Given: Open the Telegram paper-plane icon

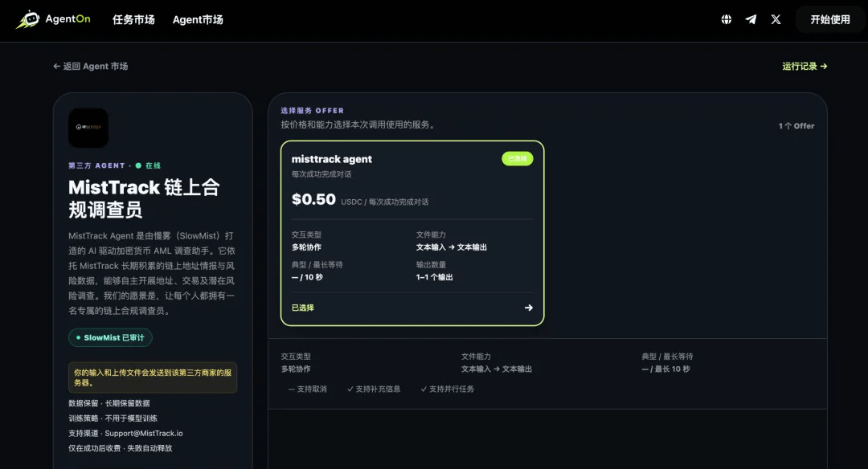Looking at the screenshot, I should 751,19.
